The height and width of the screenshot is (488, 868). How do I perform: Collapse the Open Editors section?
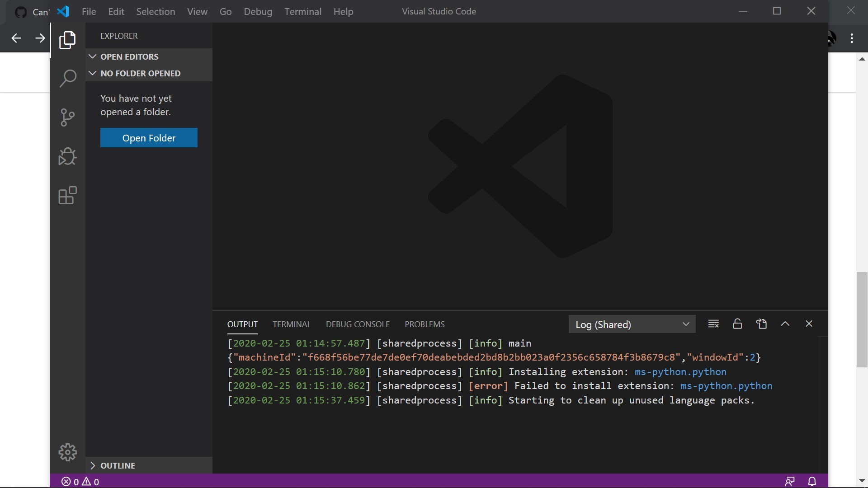pos(149,56)
